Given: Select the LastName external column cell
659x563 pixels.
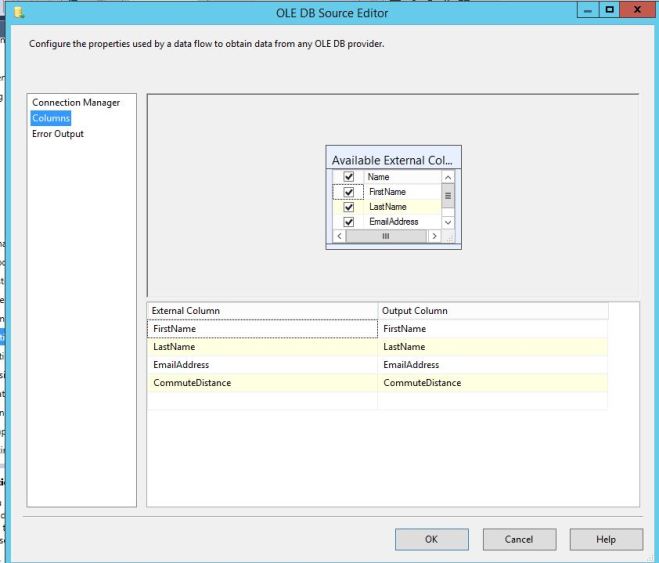Looking at the screenshot, I should 262,347.
